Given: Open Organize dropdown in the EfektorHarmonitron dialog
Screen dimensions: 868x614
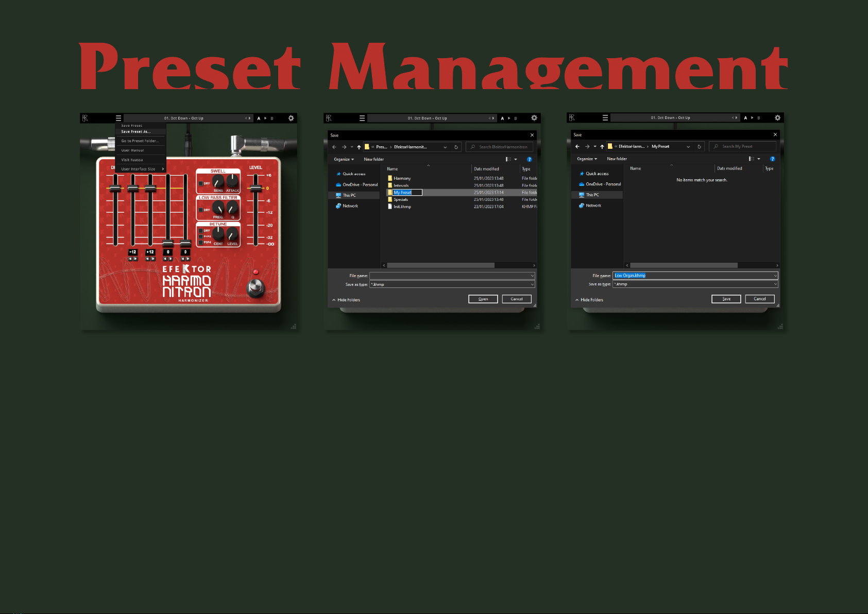Looking at the screenshot, I should (x=344, y=159).
